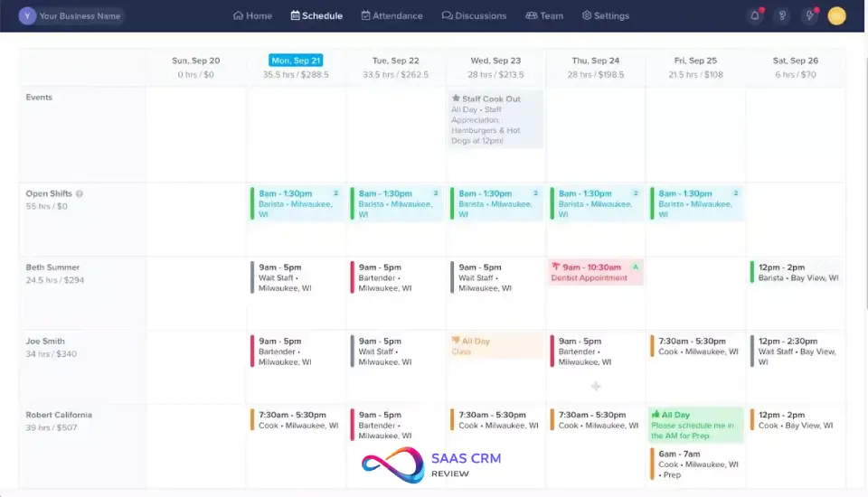Image resolution: width=868 pixels, height=497 pixels.
Task: Click the plus icon in Joe Smith's Thursday cell
Action: point(596,386)
